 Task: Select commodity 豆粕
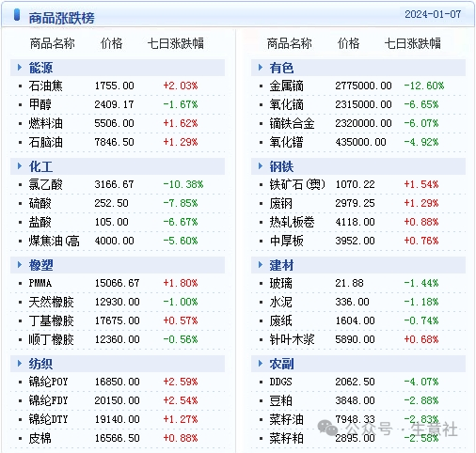281,400
